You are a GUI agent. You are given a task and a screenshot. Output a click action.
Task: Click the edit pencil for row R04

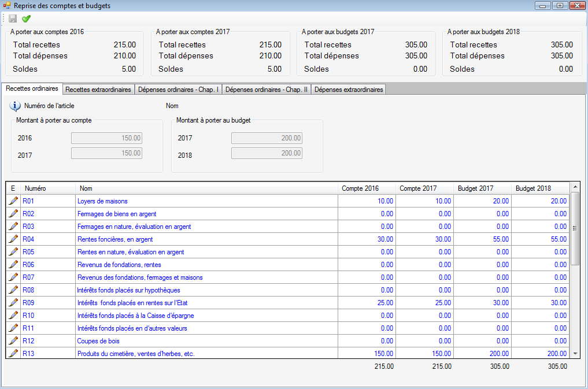point(13,239)
